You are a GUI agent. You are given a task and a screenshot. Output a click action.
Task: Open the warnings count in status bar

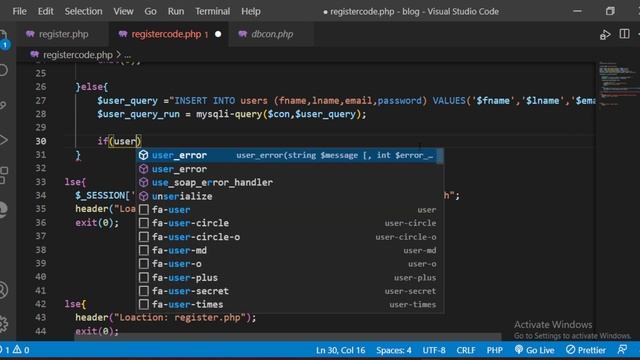click(x=21, y=350)
